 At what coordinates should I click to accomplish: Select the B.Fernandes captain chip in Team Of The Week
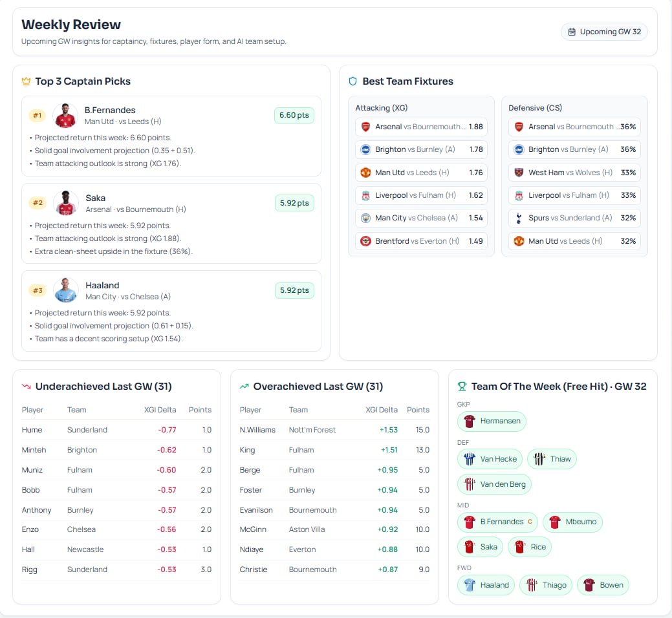coord(497,522)
